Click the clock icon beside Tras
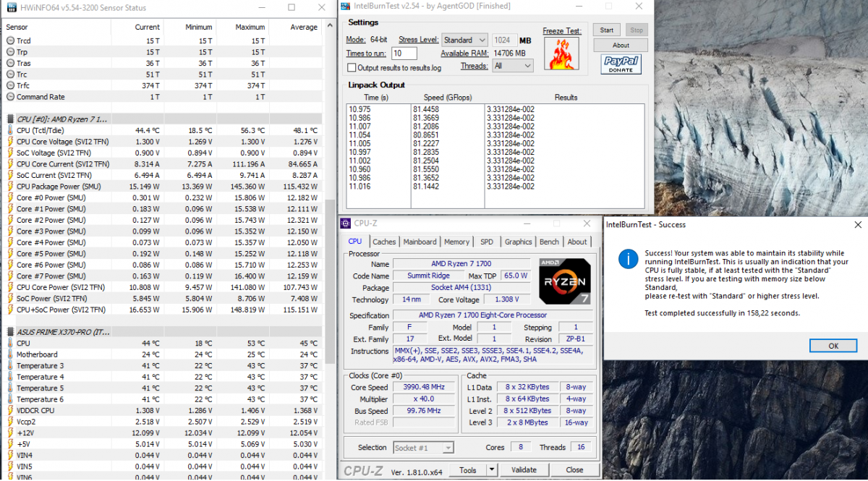868x481 pixels. (x=10, y=63)
